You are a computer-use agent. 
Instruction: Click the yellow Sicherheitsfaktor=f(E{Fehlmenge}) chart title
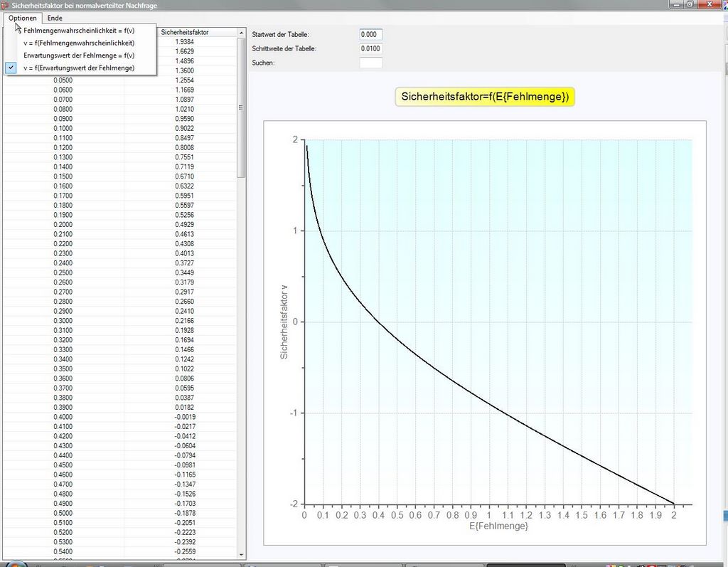tap(484, 97)
